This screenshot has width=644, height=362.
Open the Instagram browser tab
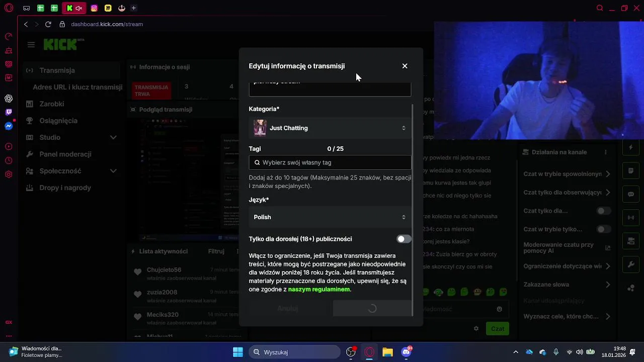click(94, 8)
